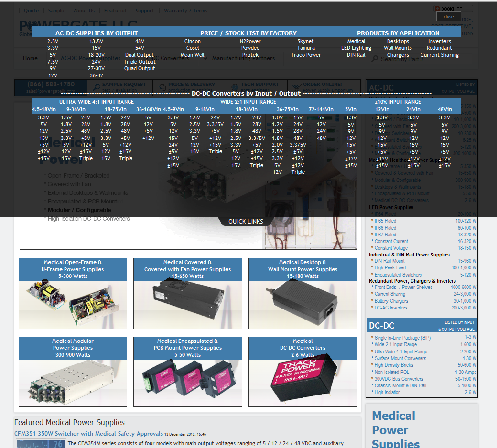Go to Constant Current LED supplies
This screenshot has width=497, height=448.
pos(391,241)
